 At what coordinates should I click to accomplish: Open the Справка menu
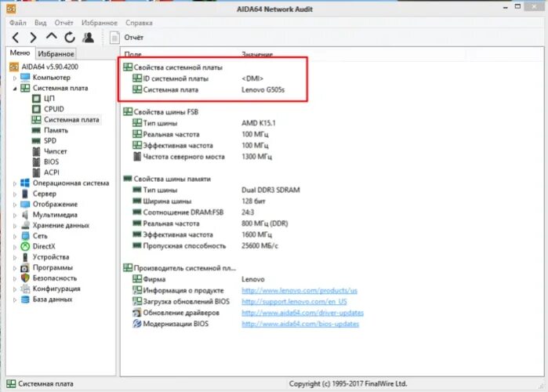point(139,23)
